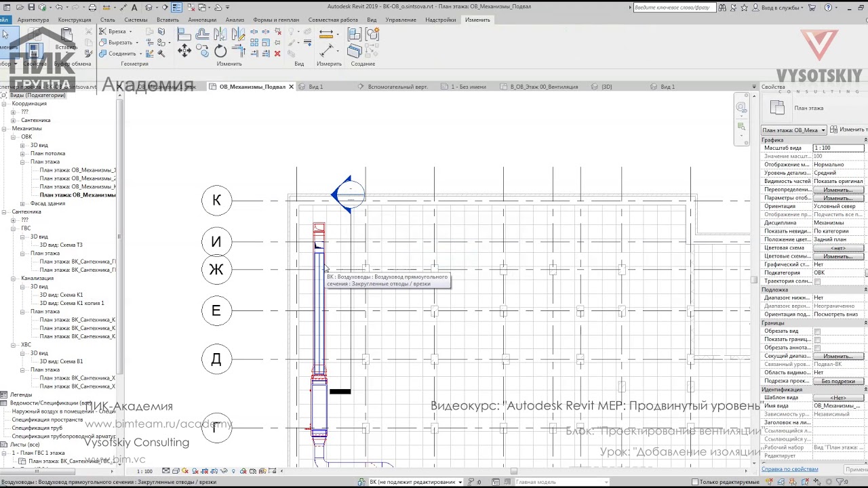This screenshot has height=488, width=868.
Task: Open the 'Управление' ribbon tab
Action: tap(401, 20)
